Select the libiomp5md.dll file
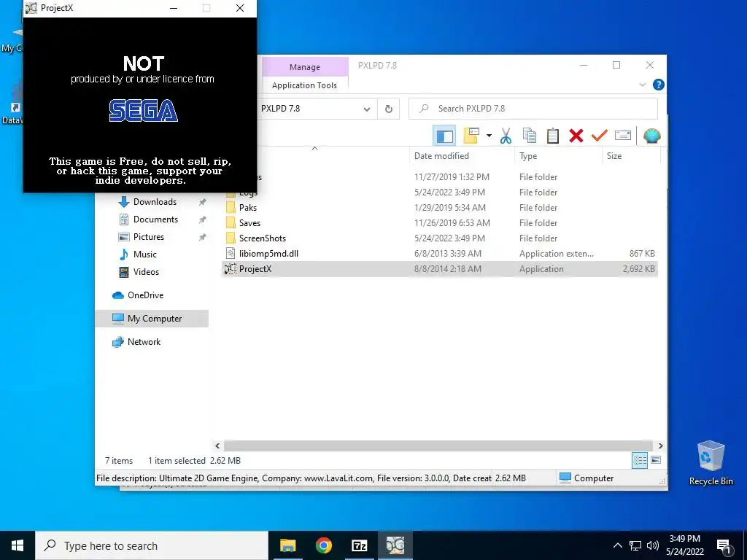Screen dimensions: 747x560 268,253
